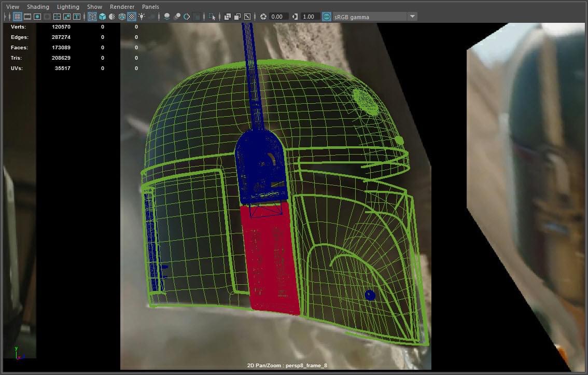
Task: Click the Film Gate icon
Action: [27, 17]
